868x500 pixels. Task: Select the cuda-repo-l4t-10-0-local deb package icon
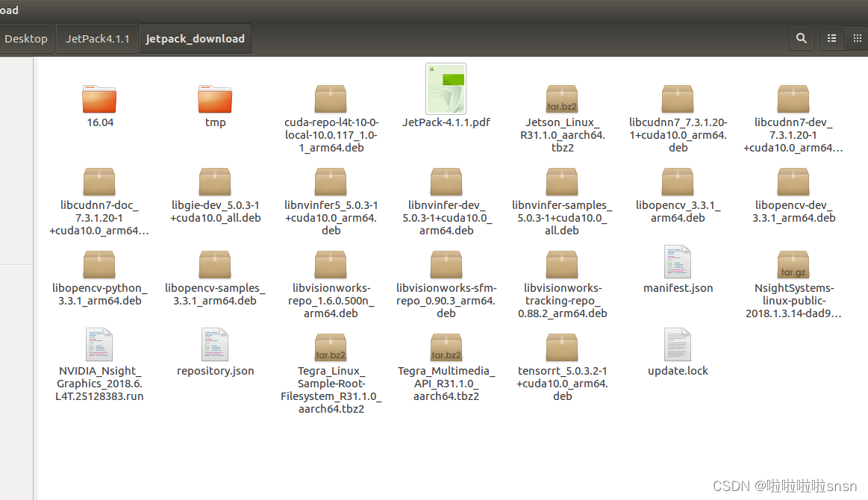[331, 99]
